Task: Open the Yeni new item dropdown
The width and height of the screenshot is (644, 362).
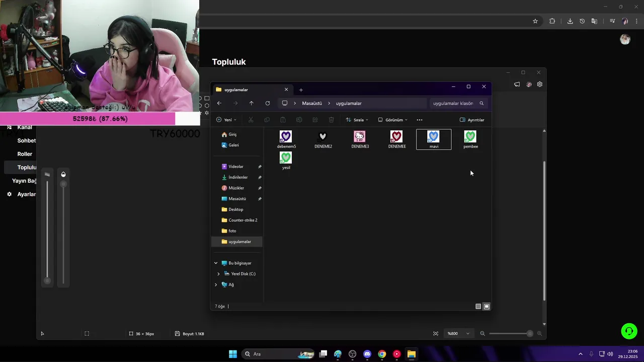Action: click(x=226, y=120)
